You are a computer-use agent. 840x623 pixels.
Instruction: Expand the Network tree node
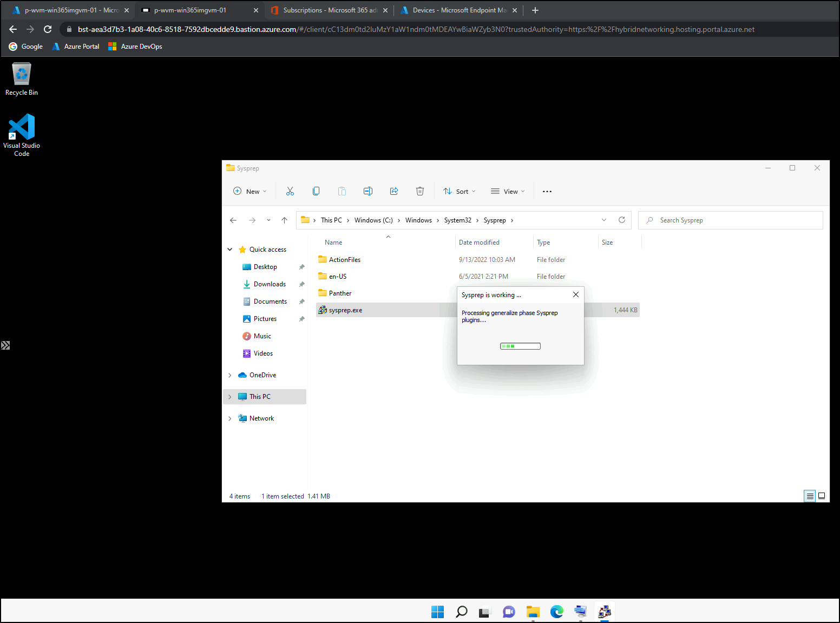point(230,418)
